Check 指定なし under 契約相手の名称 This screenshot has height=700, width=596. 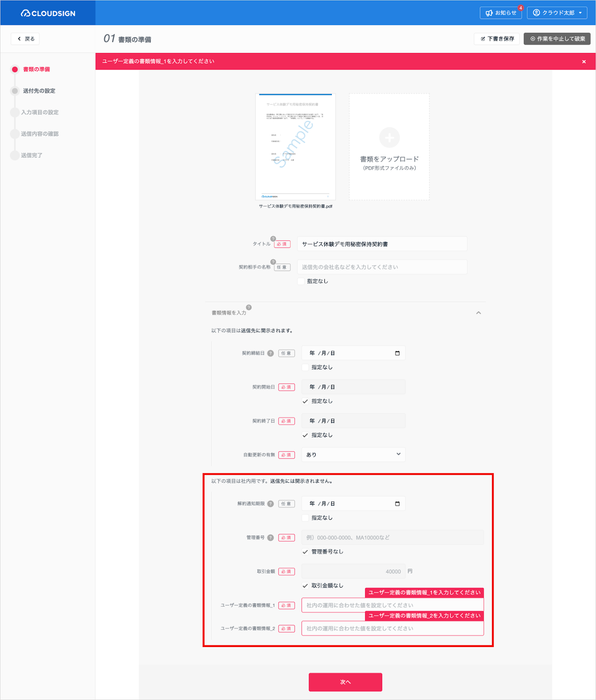coord(301,281)
